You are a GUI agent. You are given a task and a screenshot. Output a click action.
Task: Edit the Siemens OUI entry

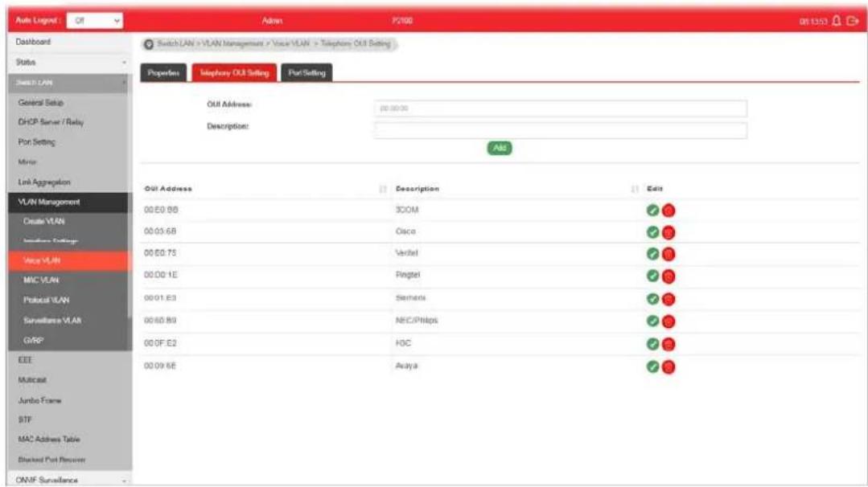click(x=652, y=298)
